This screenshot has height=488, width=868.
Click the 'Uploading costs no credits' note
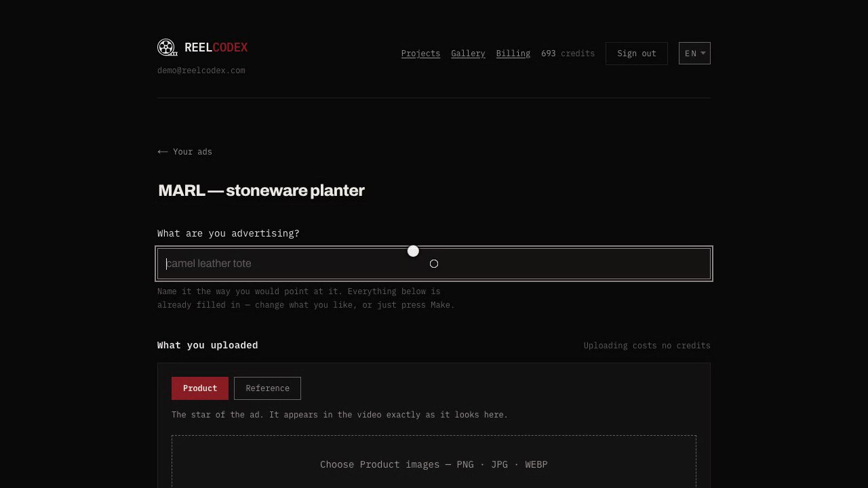647,346
